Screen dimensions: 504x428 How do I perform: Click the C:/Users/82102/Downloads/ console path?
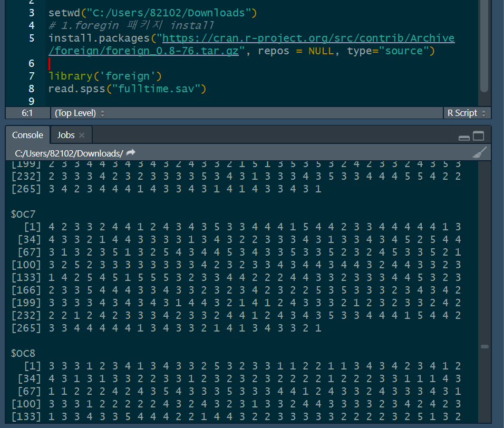69,153
